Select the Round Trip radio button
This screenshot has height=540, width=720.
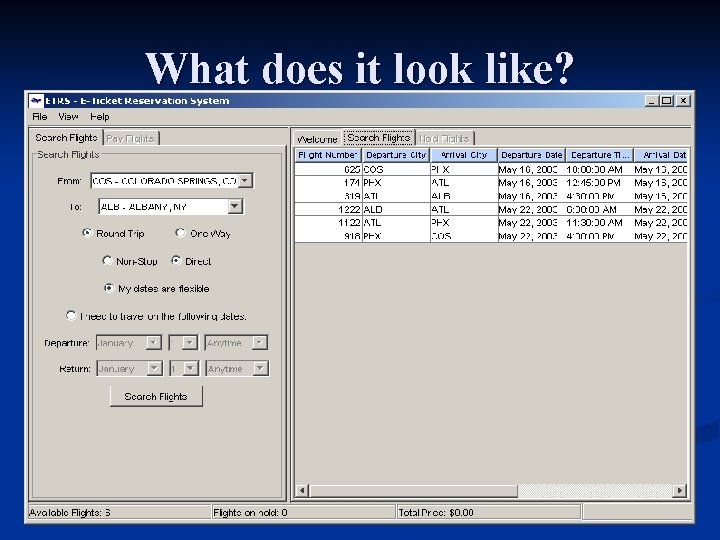pyautogui.click(x=87, y=233)
